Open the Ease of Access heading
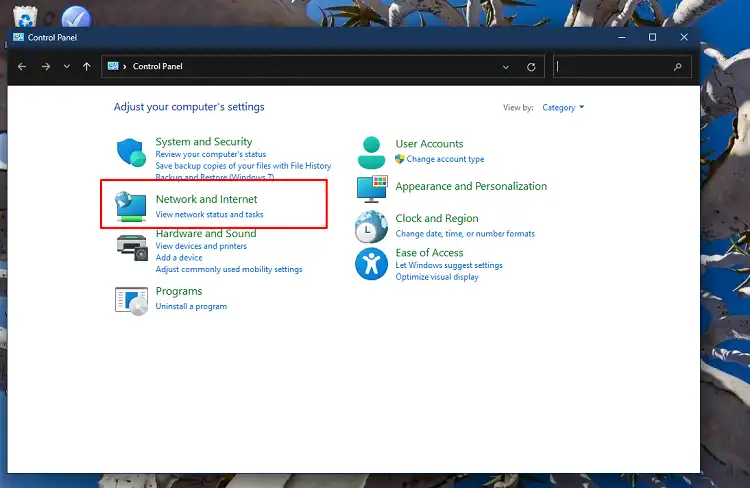Screen dimensions: 750x488 (x=429, y=253)
